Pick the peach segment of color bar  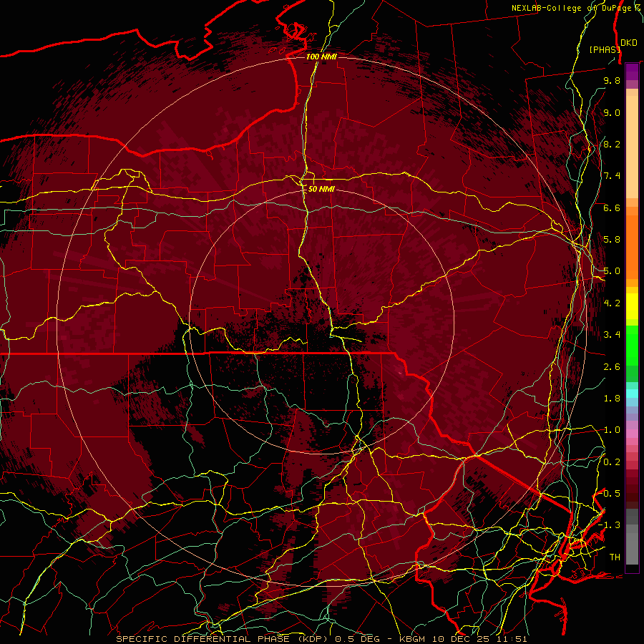tap(632, 147)
